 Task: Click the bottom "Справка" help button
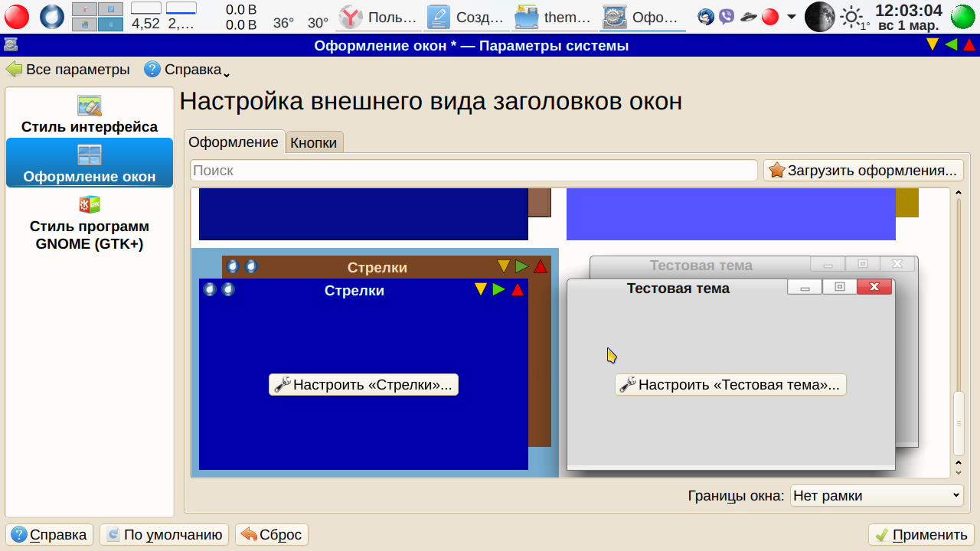[50, 535]
